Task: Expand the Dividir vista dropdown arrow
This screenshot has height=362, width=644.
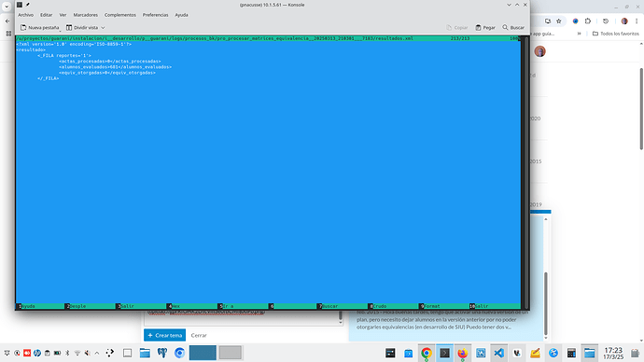Action: point(103,27)
